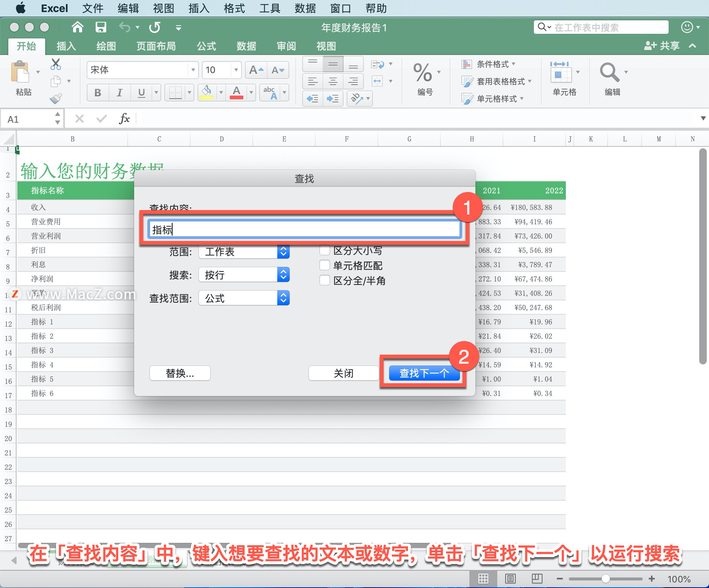Click the Redo circular arrow icon
The height and width of the screenshot is (588, 709).
154,27
